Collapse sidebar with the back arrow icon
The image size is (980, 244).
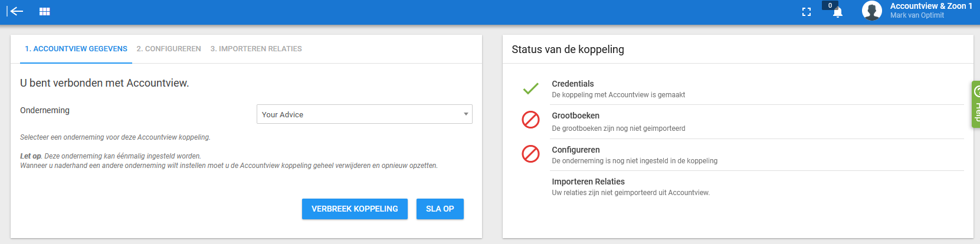pyautogui.click(x=15, y=11)
